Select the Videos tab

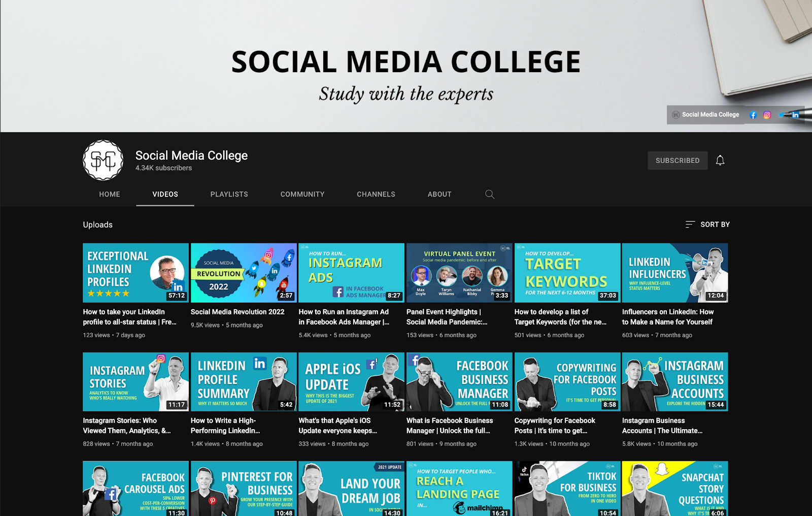click(x=165, y=194)
